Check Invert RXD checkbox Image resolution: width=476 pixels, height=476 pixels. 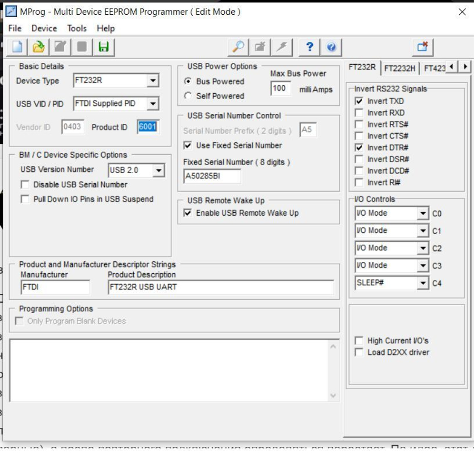tap(359, 113)
